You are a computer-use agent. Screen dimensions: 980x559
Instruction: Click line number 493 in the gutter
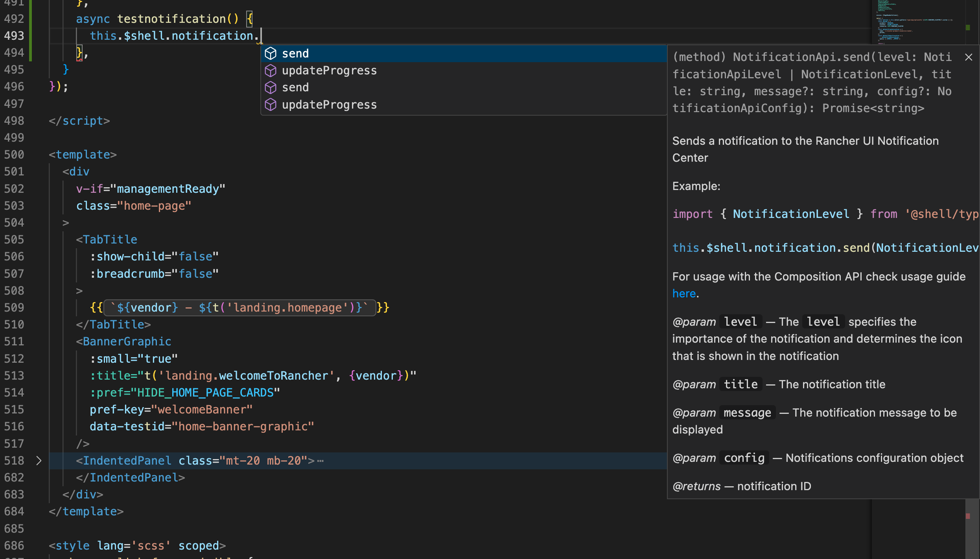14,35
